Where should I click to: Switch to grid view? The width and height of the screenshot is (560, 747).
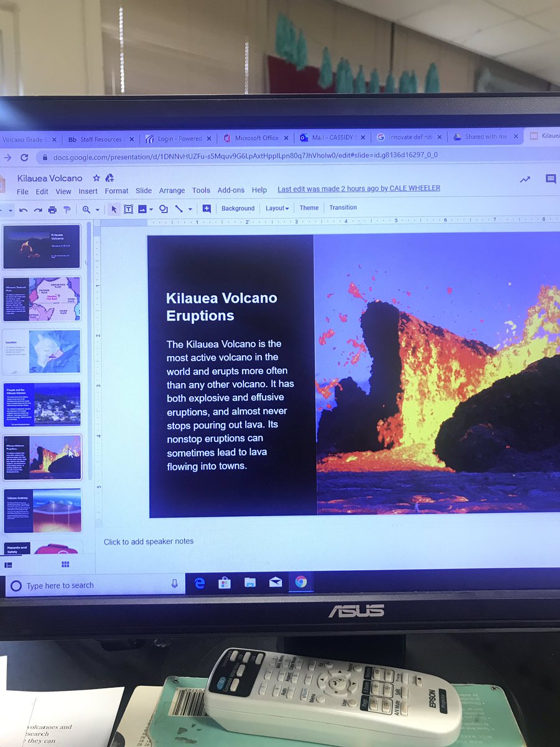65,564
